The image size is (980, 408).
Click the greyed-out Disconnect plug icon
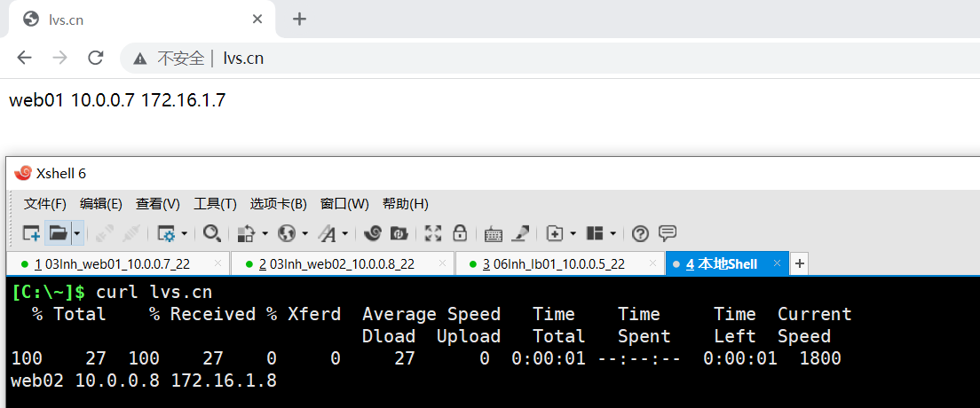[105, 233]
